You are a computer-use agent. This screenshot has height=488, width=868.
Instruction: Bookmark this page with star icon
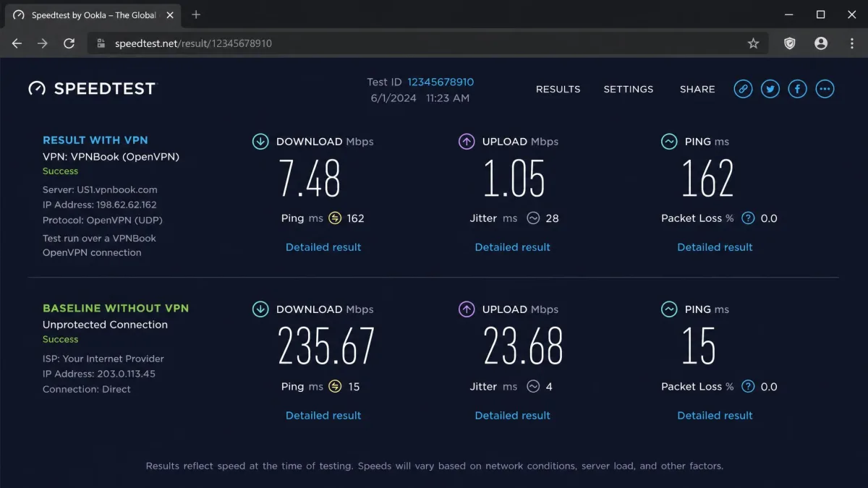pos(753,43)
